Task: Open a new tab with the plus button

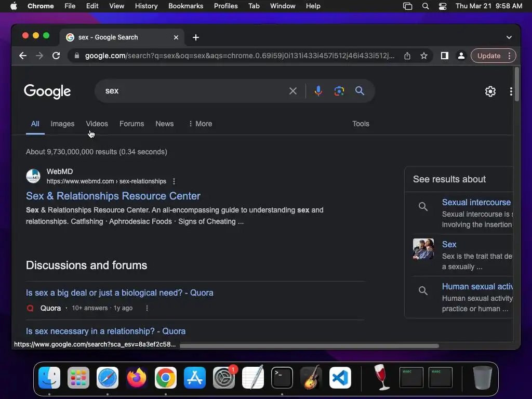Action: [x=196, y=37]
